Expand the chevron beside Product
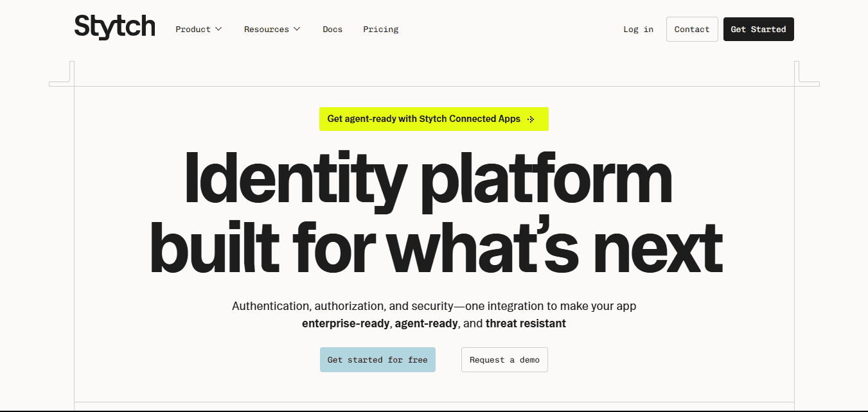Image resolution: width=868 pixels, height=412 pixels. click(218, 29)
